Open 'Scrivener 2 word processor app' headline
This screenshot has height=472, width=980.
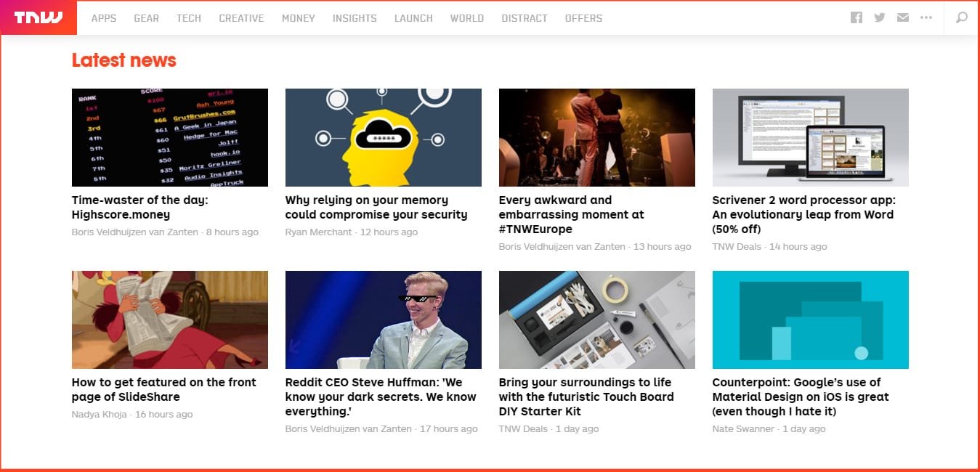(804, 214)
